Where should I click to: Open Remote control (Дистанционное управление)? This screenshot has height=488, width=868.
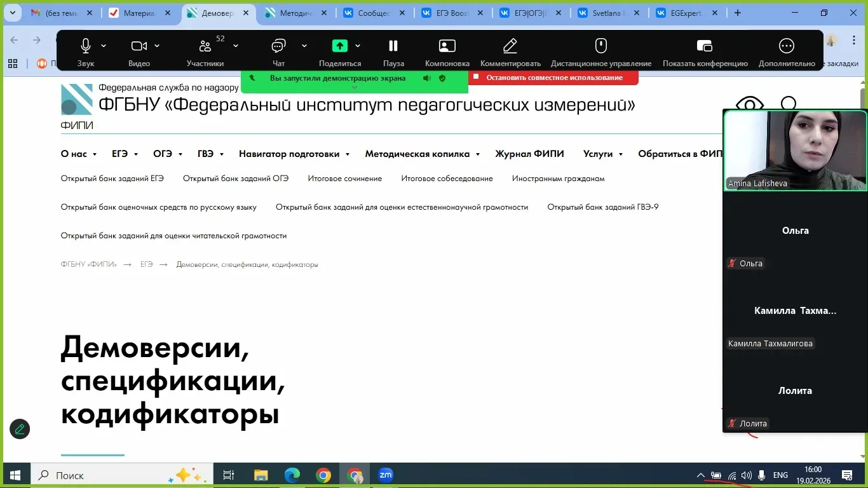point(600,46)
